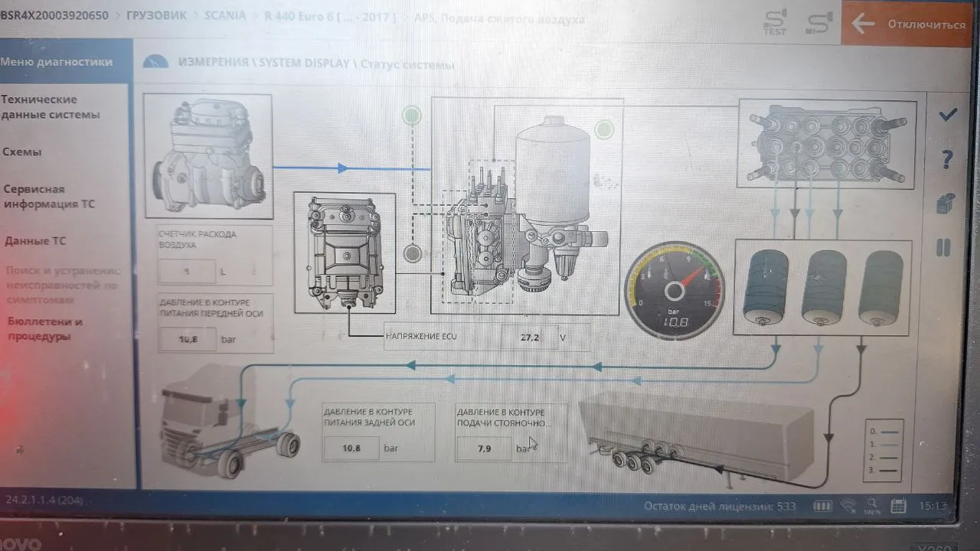This screenshot has width=980, height=551.
Task: Click the S connection icon beside TEST
Action: 818,22
